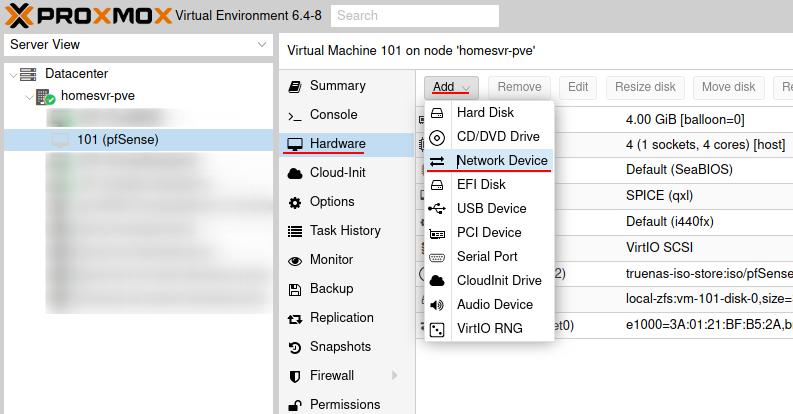Viewport: 793px width, 414px height.
Task: Open the Options tab
Action: pos(347,202)
